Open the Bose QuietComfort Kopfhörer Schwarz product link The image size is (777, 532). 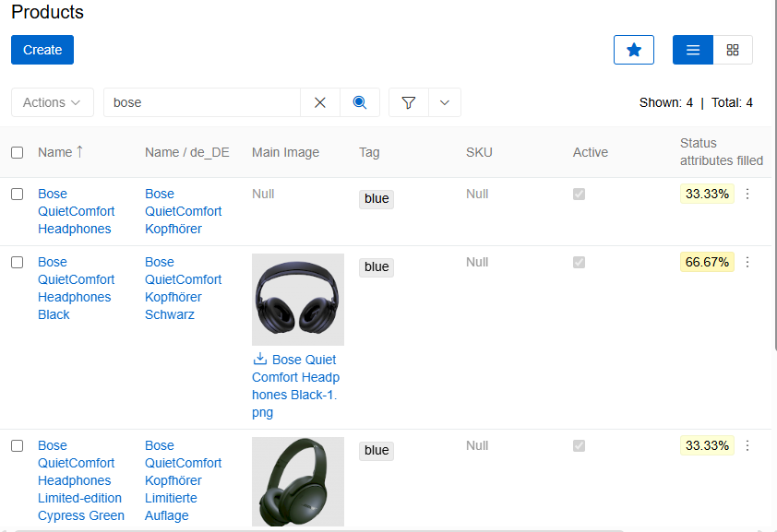[x=183, y=288]
